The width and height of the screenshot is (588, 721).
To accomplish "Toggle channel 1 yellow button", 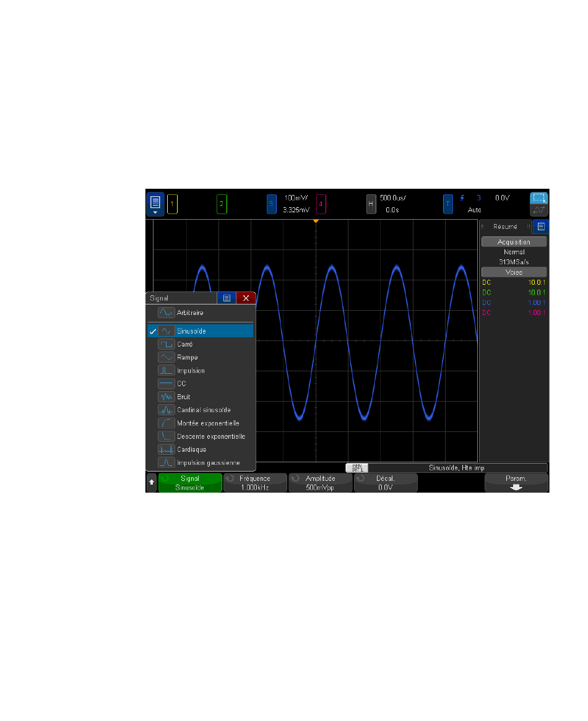I will (x=173, y=204).
